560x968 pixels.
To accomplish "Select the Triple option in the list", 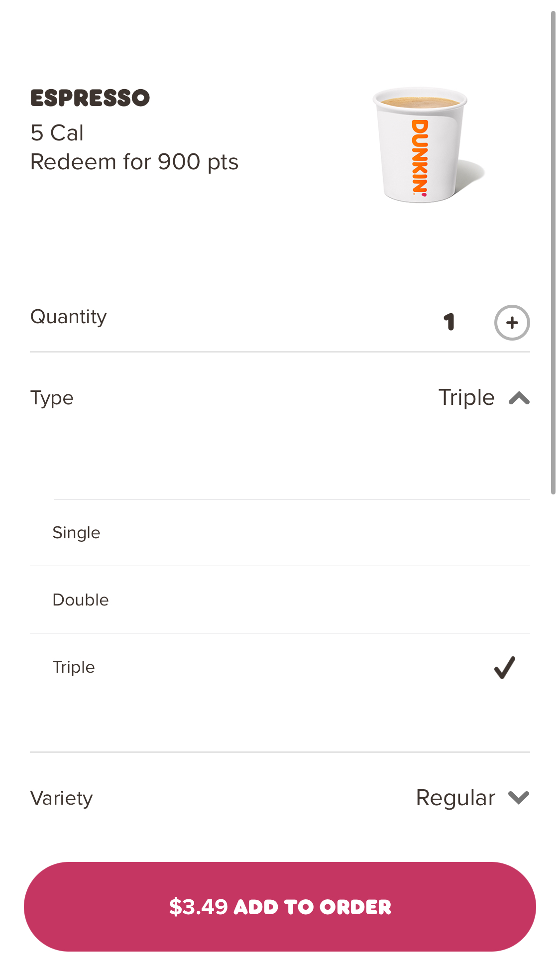I will pyautogui.click(x=74, y=667).
